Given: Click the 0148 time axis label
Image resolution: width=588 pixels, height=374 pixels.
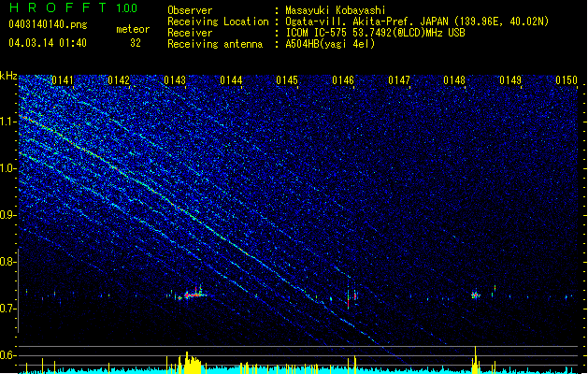Looking at the screenshot, I should coord(454,80).
